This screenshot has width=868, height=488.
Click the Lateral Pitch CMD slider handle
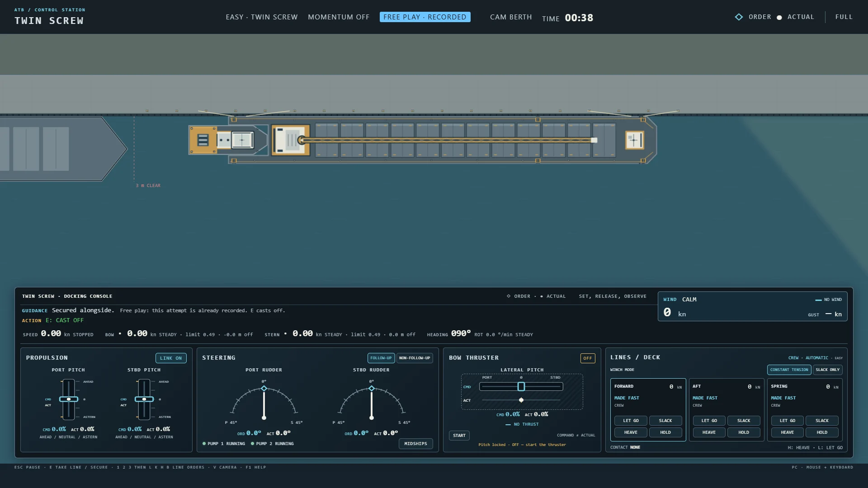click(521, 387)
